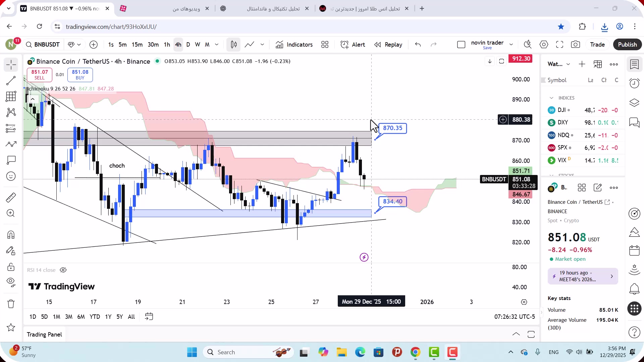Select the zoom in tool
Screen dimensions: 644x362
point(11,213)
